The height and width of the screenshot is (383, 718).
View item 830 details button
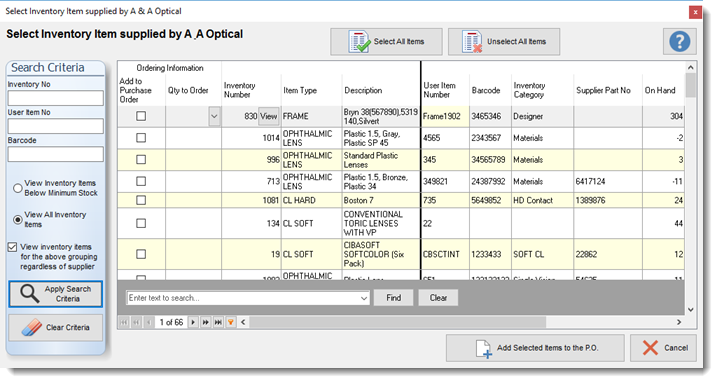click(269, 116)
